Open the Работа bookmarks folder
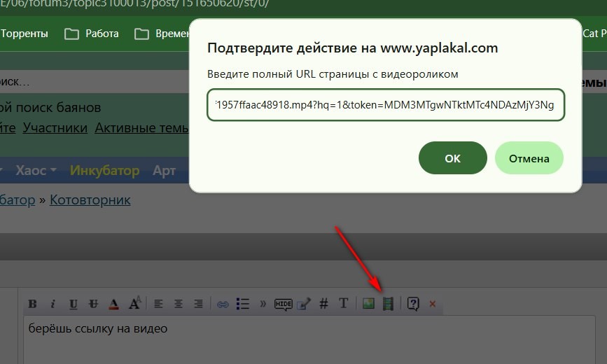Viewport: 607px width, 364px height. [91, 34]
